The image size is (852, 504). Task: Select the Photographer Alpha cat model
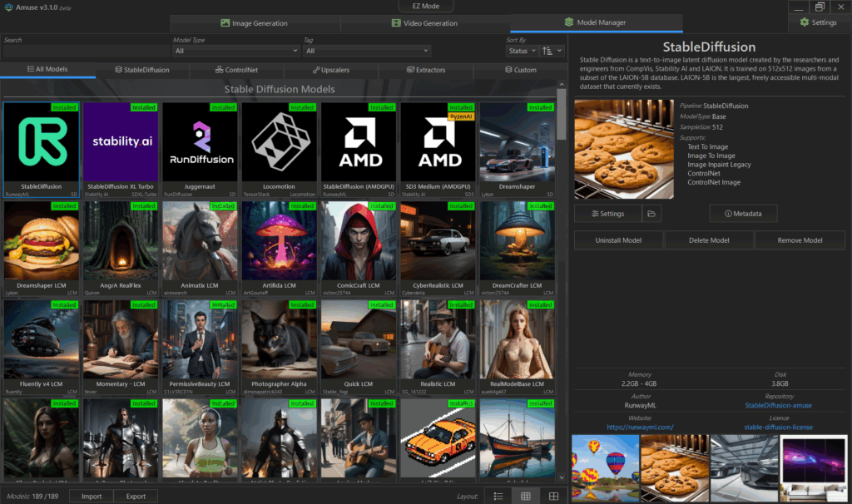pyautogui.click(x=280, y=348)
